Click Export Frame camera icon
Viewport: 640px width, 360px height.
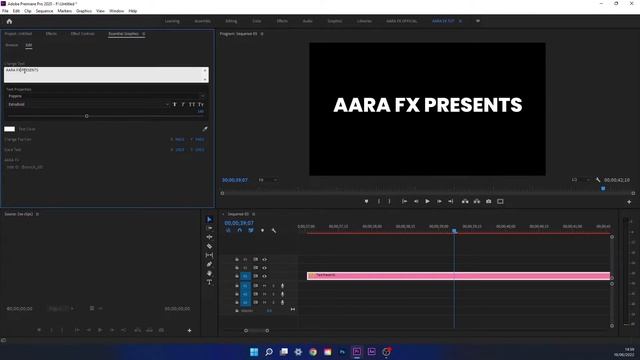[489, 201]
